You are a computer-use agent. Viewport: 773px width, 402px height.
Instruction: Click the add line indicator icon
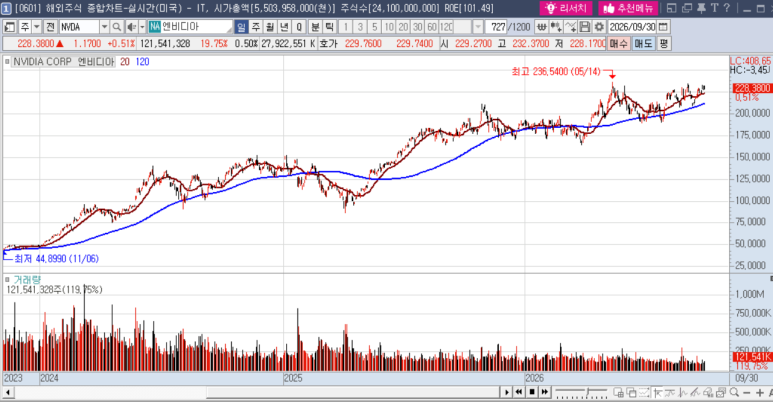click(x=570, y=27)
